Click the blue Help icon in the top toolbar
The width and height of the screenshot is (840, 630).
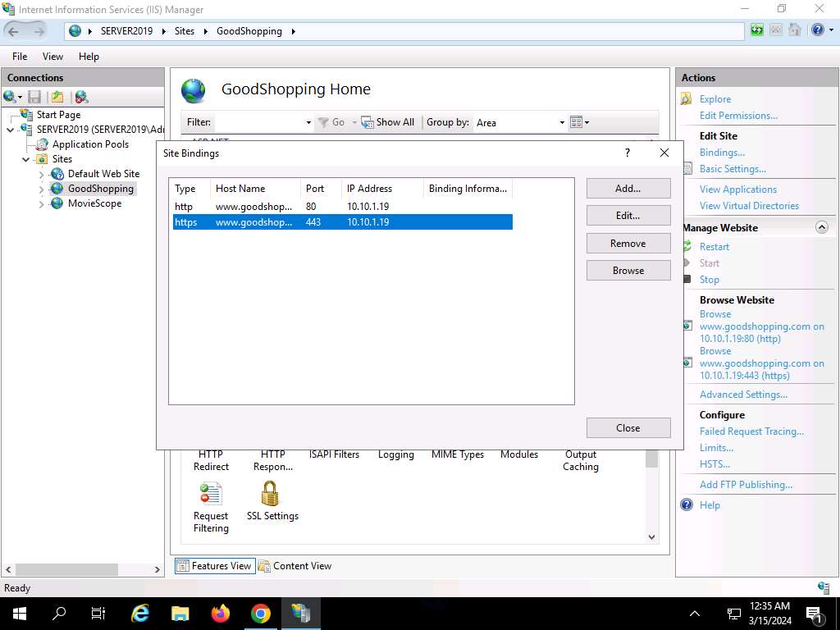tap(816, 30)
